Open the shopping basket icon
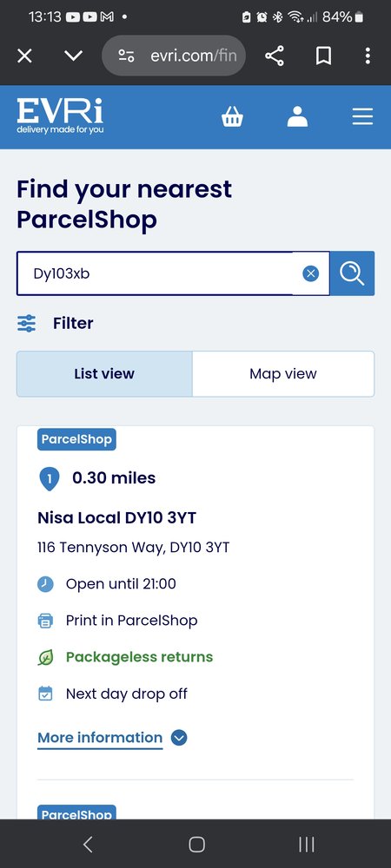Screen dimensions: 391x868 tap(232, 117)
